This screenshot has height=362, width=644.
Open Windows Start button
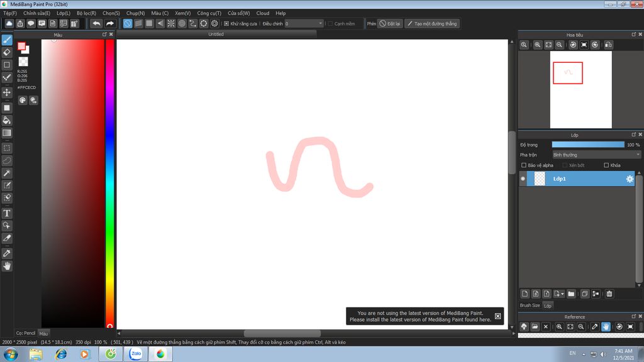(x=10, y=354)
